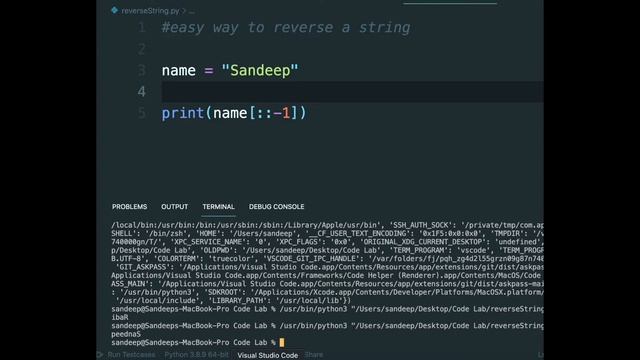Click line number 3 in the gutter
This screenshot has height=360, width=640.
coord(142,70)
